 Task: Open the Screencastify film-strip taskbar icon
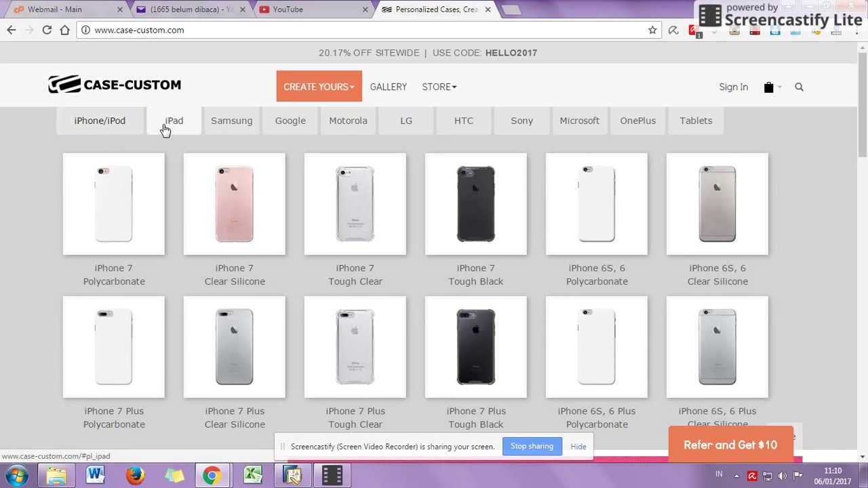(332, 475)
